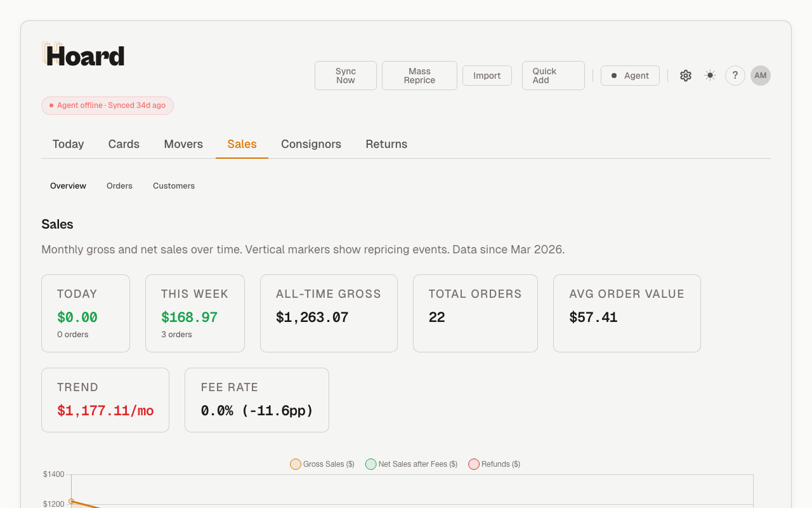The image size is (812, 508).
Task: Open Mass Reprice
Action: (419, 76)
